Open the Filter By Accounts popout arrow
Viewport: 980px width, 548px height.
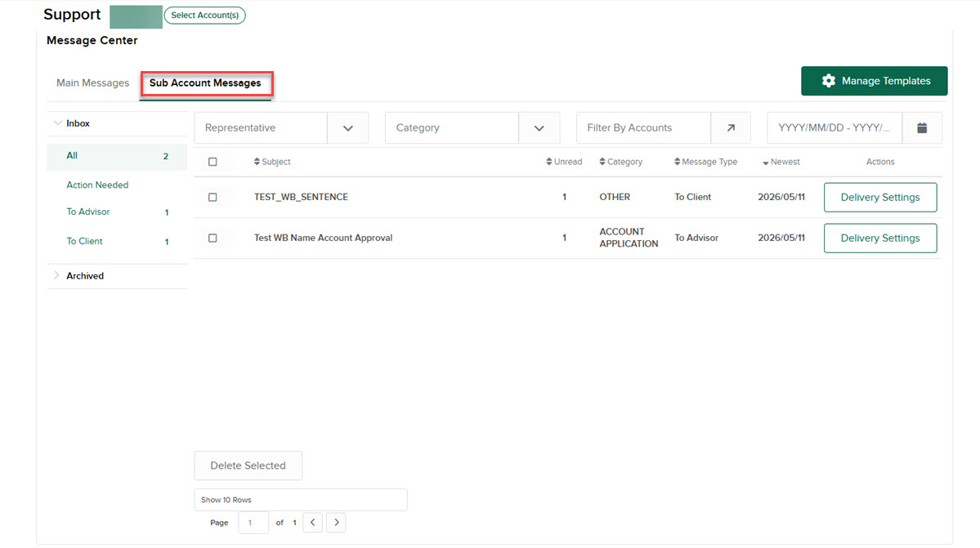click(x=731, y=128)
